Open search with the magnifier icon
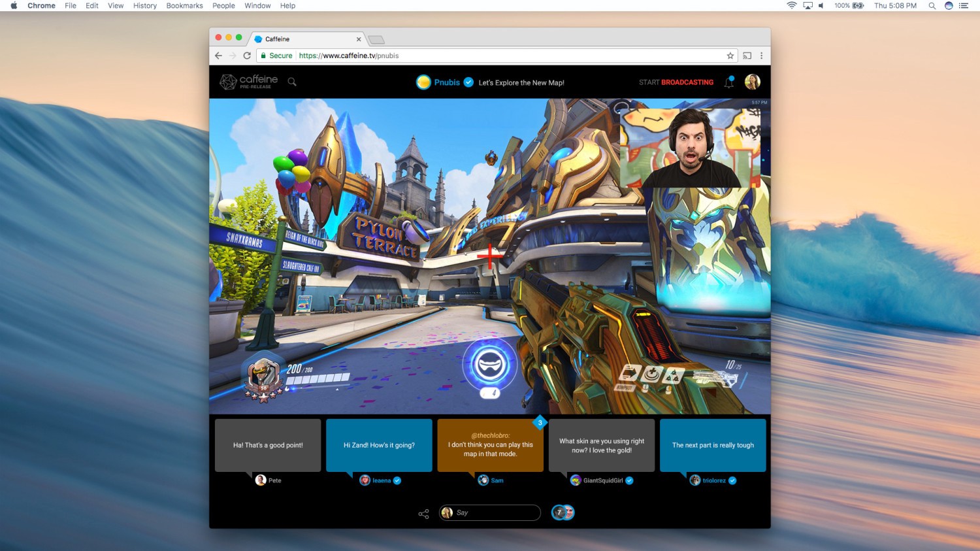980x551 pixels. [x=292, y=82]
